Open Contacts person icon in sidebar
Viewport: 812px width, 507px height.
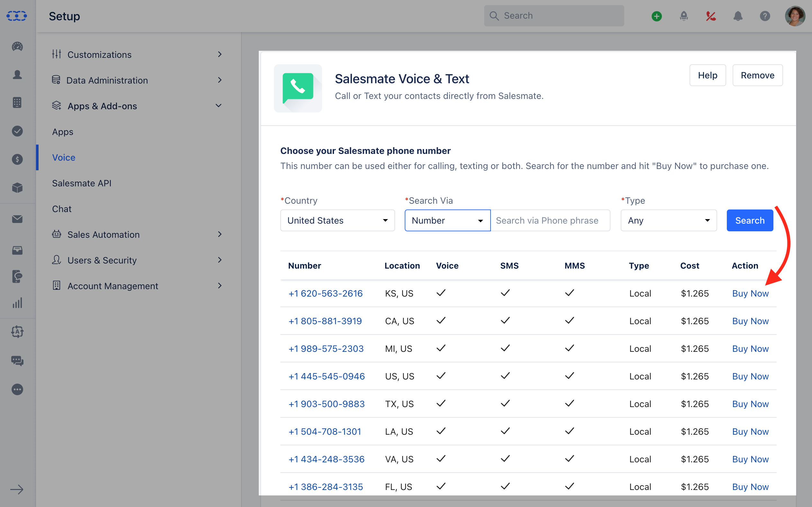point(17,75)
